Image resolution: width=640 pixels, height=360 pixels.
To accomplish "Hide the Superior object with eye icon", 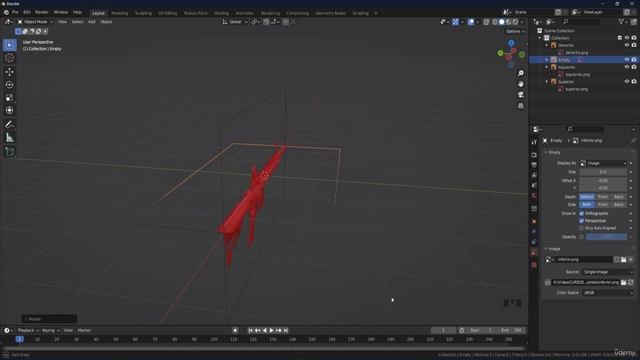I will pyautogui.click(x=627, y=81).
